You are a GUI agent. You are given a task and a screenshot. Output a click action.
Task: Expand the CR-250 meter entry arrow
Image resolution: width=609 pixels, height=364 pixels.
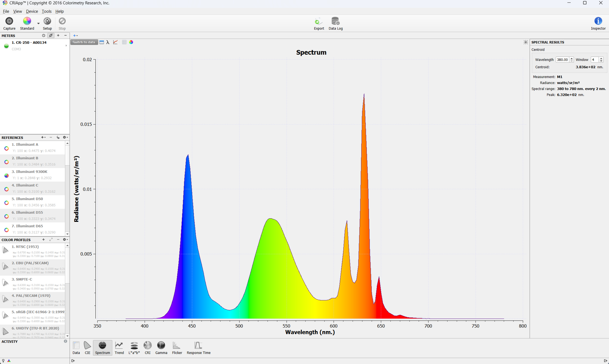coord(66,46)
